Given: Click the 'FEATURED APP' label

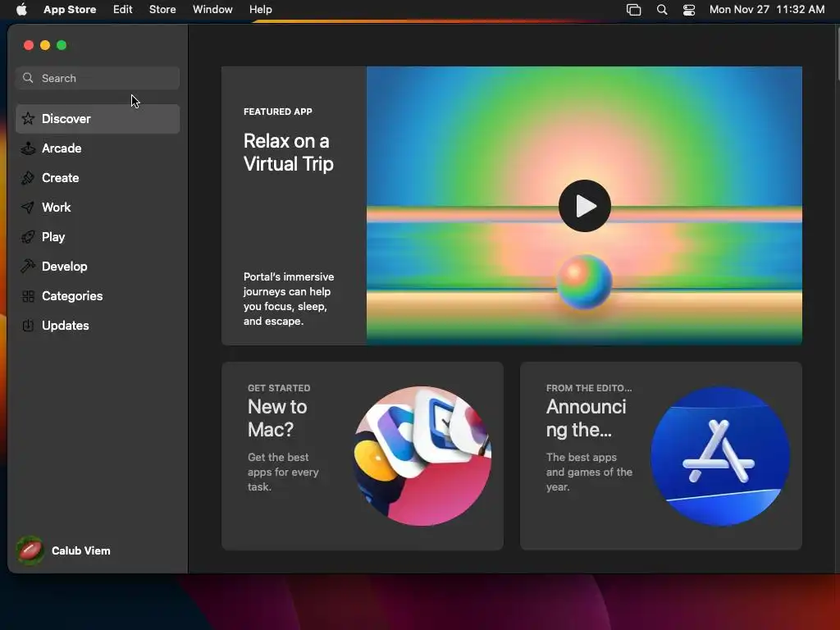Looking at the screenshot, I should coord(277,112).
